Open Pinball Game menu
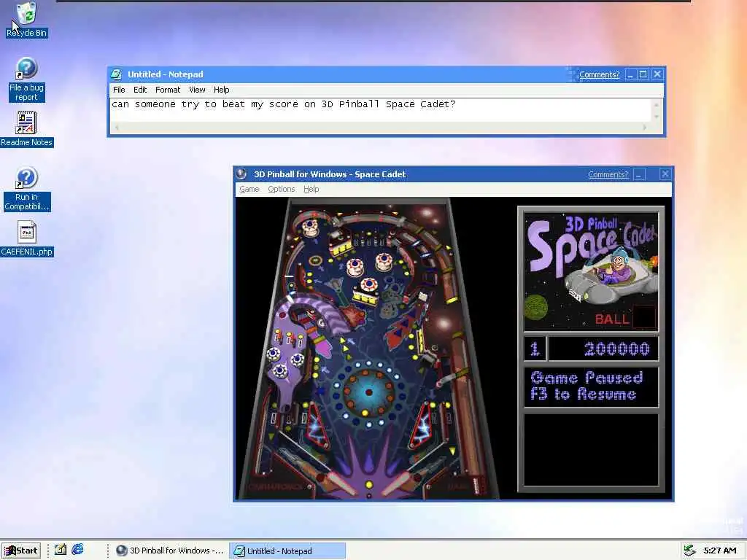Viewport: 747px width, 560px height. [249, 189]
